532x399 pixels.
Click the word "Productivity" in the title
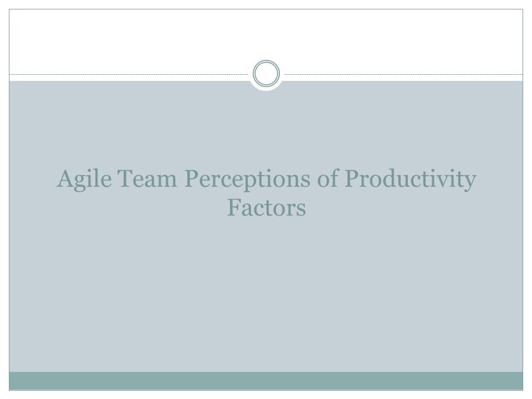(411, 180)
